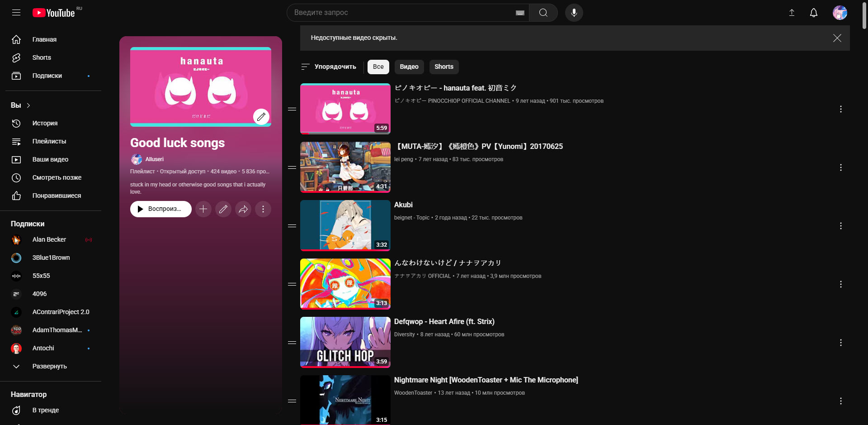The image size is (868, 425).
Task: Activate voice search microphone
Action: pos(574,13)
